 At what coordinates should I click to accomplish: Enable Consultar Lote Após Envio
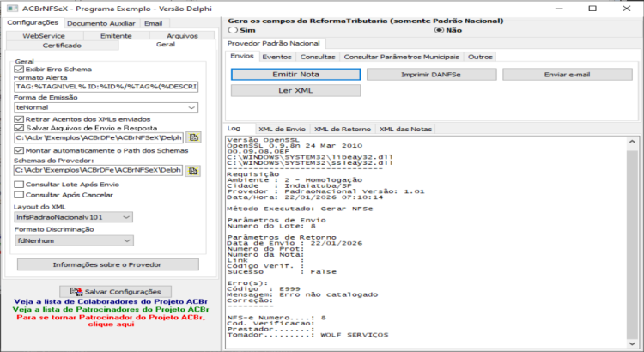[19, 185]
